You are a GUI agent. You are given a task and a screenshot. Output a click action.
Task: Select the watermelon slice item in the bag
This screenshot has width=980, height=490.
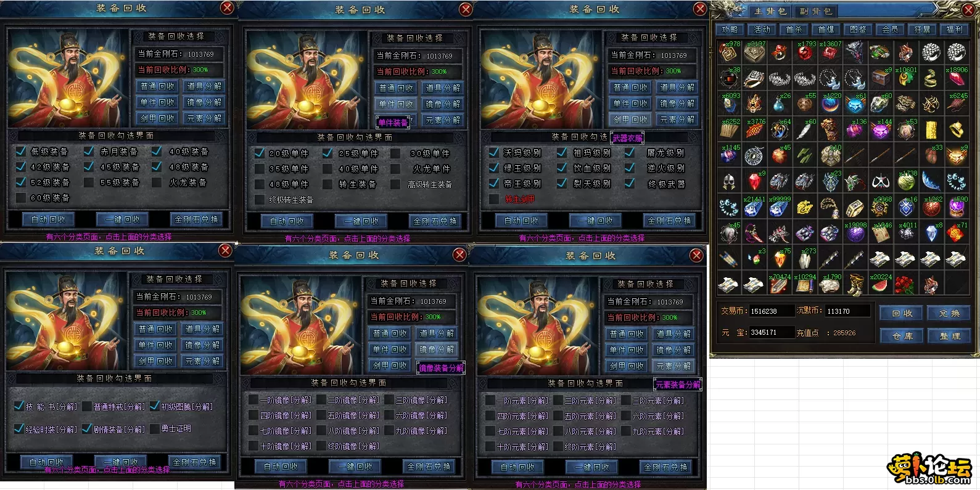click(880, 285)
